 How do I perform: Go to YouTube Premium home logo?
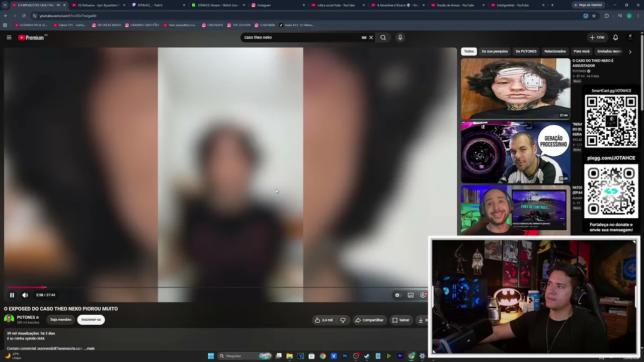(31, 37)
